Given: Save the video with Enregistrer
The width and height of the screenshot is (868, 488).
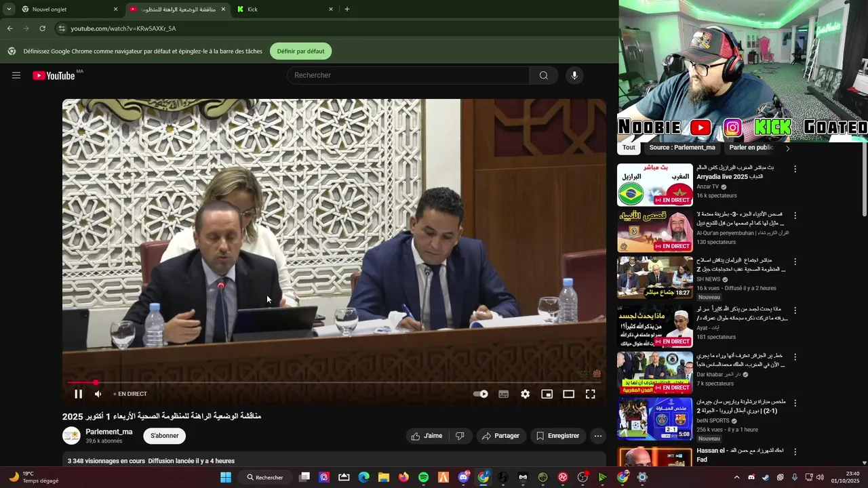Looking at the screenshot, I should [x=557, y=436].
